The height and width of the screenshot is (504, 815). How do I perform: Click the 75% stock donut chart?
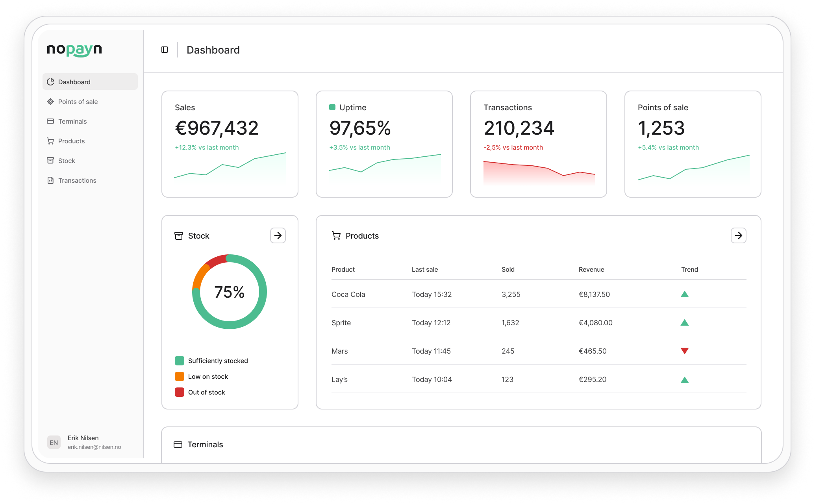[x=230, y=292]
